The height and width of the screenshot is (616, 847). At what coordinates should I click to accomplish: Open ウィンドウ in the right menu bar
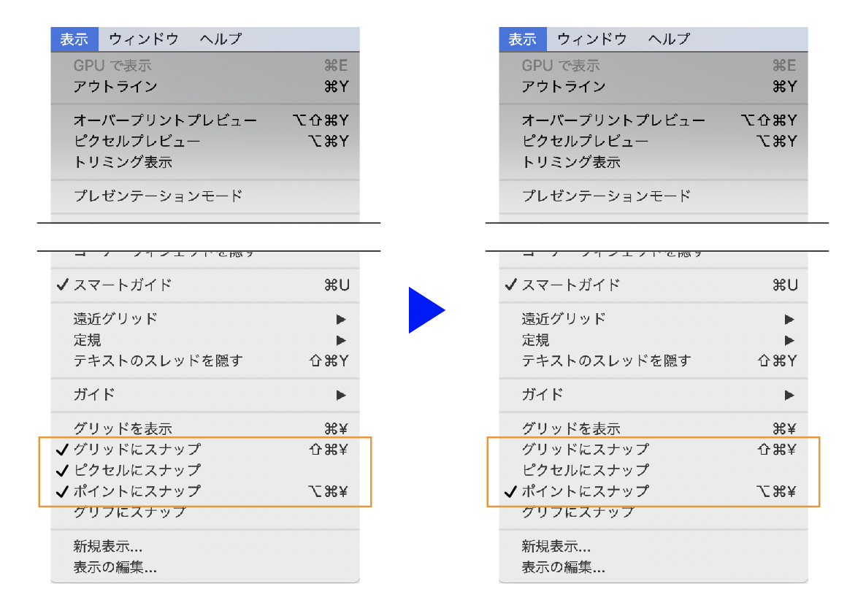[592, 39]
